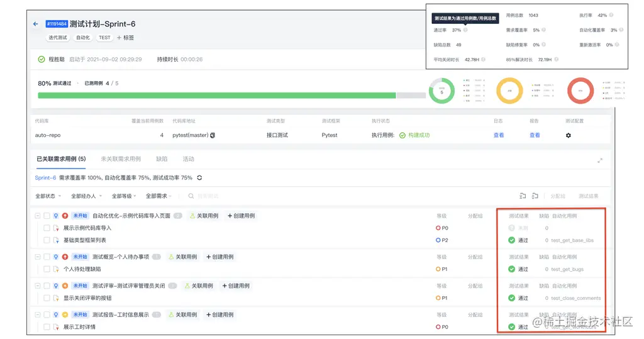
Task: Expand the requirement case panel to fullscreen
Action: point(600,160)
